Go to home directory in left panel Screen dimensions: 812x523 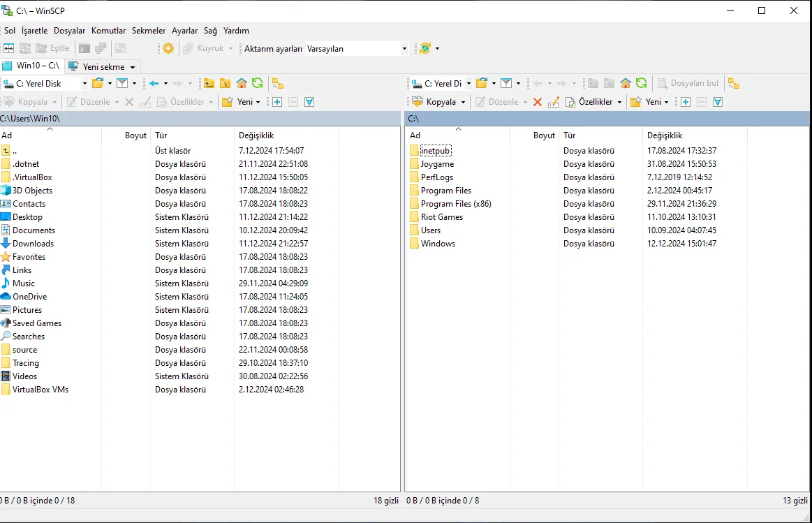242,83
